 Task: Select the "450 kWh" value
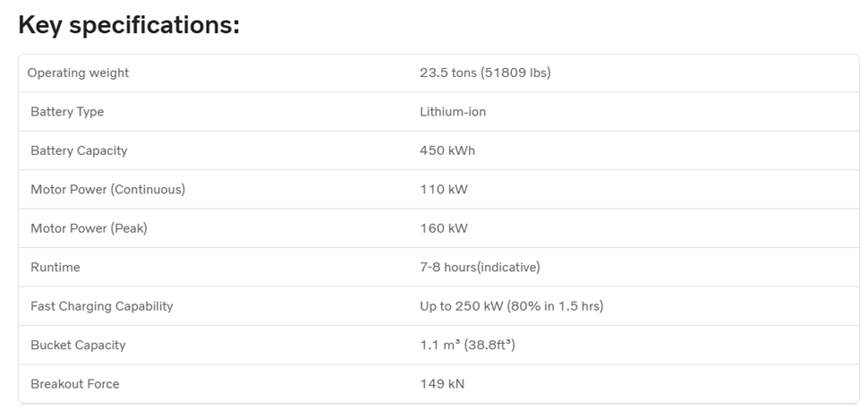[x=447, y=150]
